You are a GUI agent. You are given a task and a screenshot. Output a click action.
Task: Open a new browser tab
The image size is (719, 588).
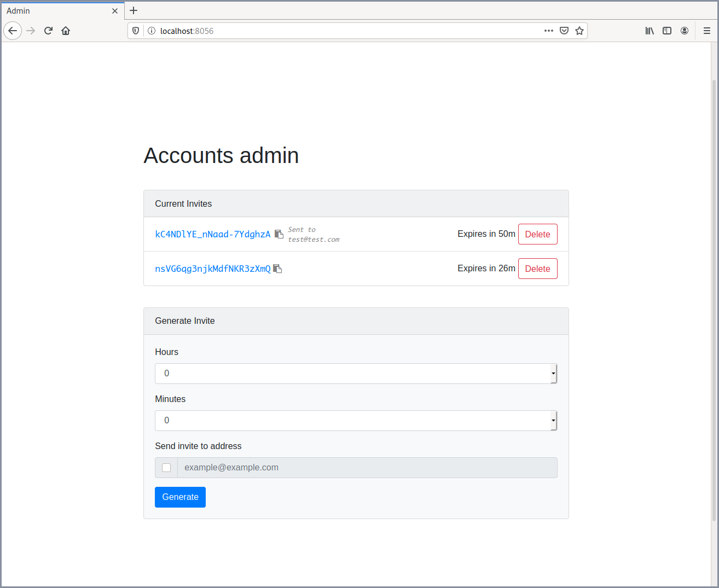tap(134, 10)
